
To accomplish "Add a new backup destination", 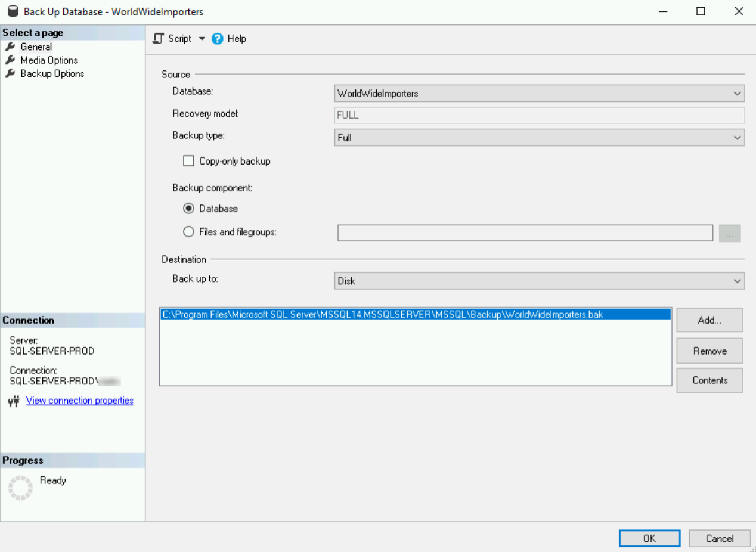I will point(709,320).
